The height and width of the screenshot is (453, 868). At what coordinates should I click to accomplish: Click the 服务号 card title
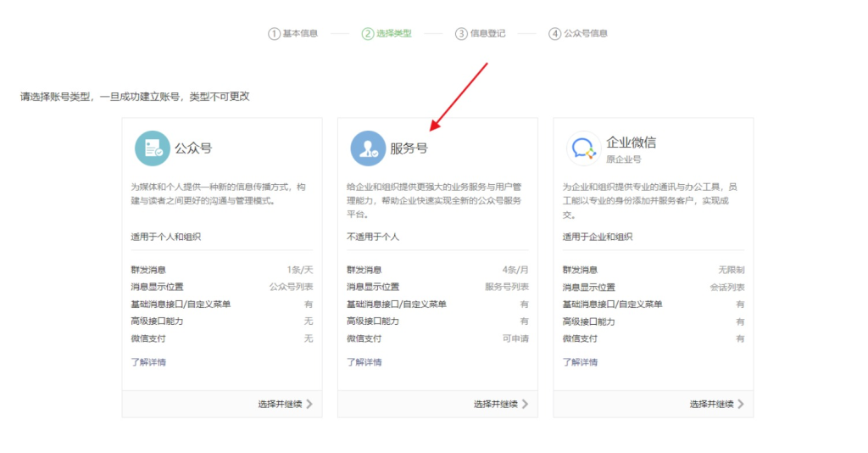409,148
